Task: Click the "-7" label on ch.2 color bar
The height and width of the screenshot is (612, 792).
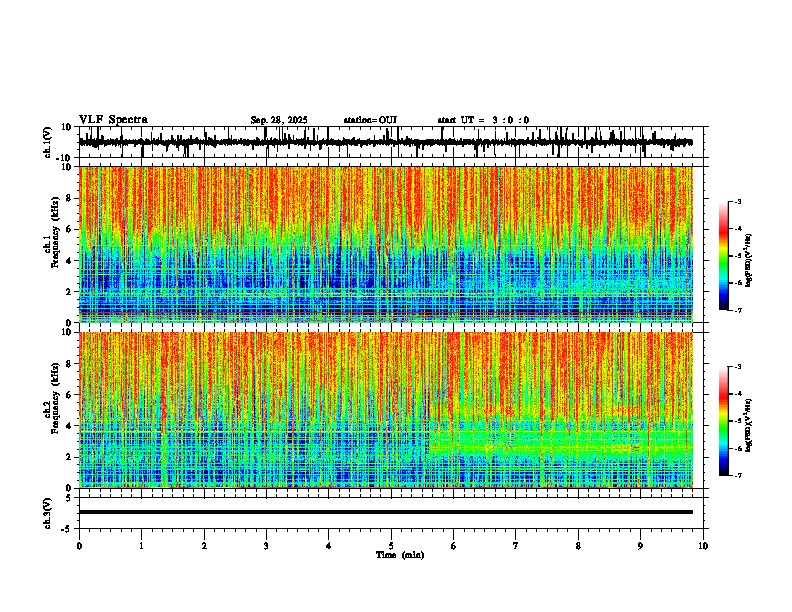Action: tap(738, 475)
